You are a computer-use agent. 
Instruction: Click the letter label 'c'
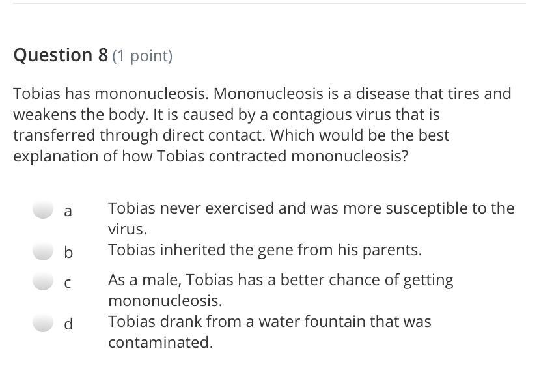(68, 283)
